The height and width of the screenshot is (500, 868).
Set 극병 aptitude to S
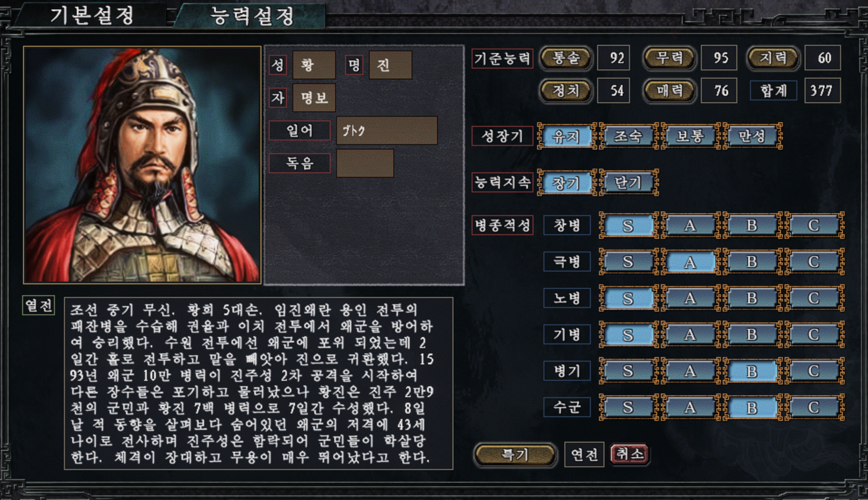click(x=628, y=262)
